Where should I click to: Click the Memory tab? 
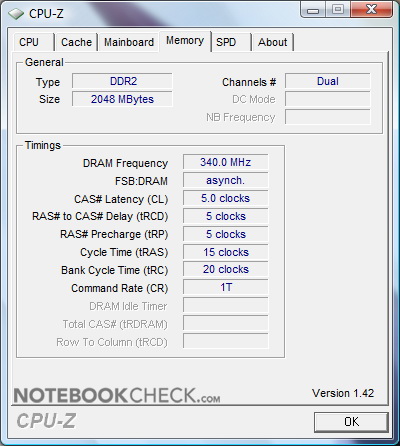click(185, 41)
